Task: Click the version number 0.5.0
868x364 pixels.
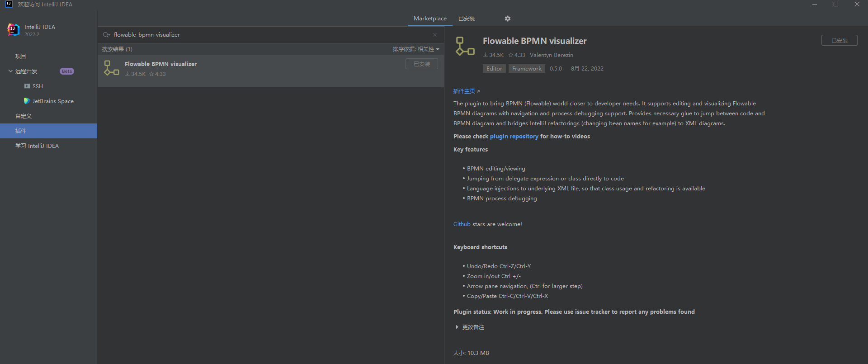Action: (556, 69)
